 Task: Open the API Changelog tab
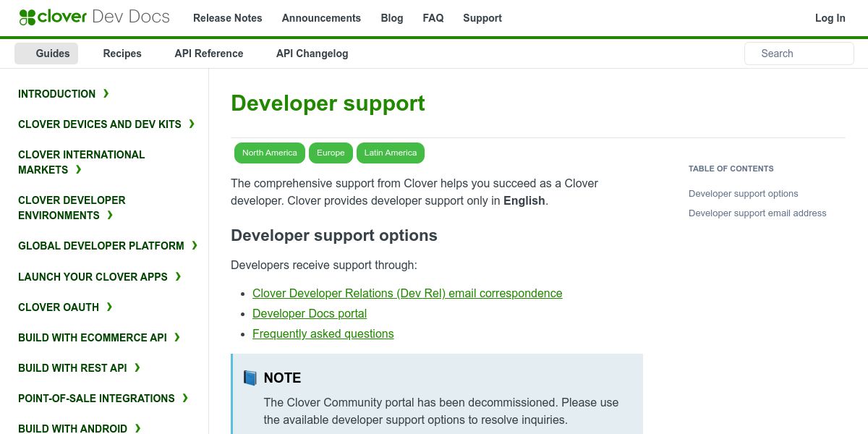click(312, 54)
